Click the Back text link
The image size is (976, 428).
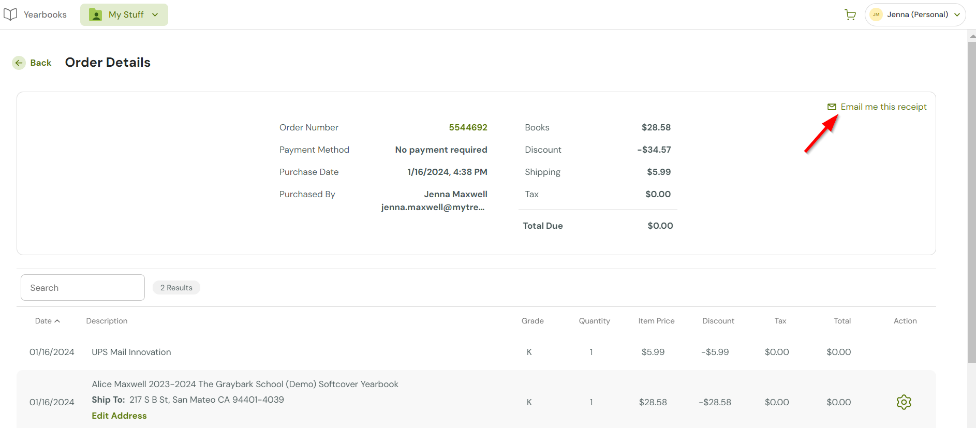click(40, 63)
